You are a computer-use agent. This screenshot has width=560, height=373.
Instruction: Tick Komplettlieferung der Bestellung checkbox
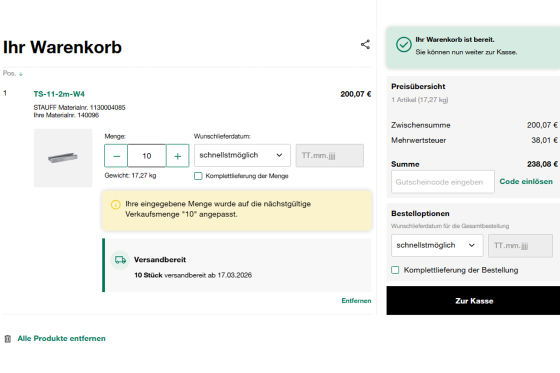point(395,270)
